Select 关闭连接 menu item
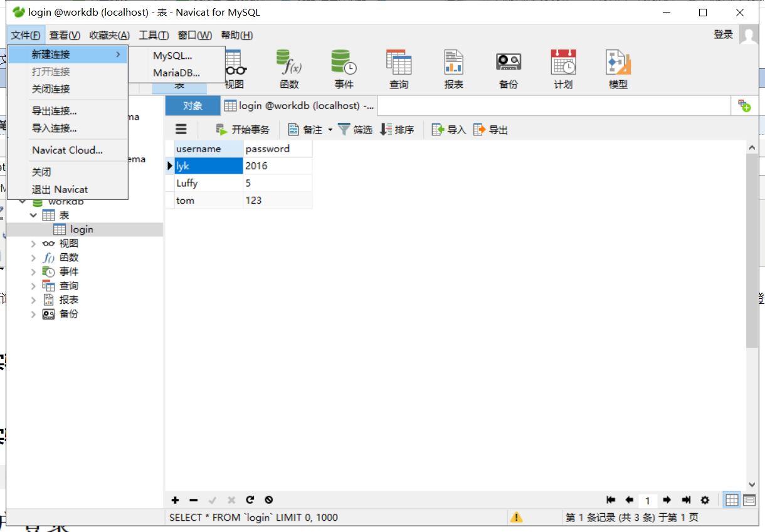Viewport: 765px width, 532px height. [68, 89]
